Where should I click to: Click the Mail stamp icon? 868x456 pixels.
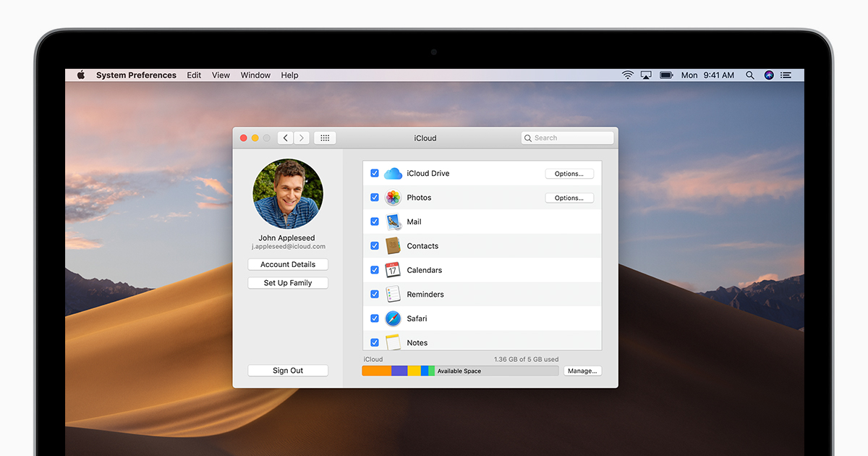(x=393, y=221)
